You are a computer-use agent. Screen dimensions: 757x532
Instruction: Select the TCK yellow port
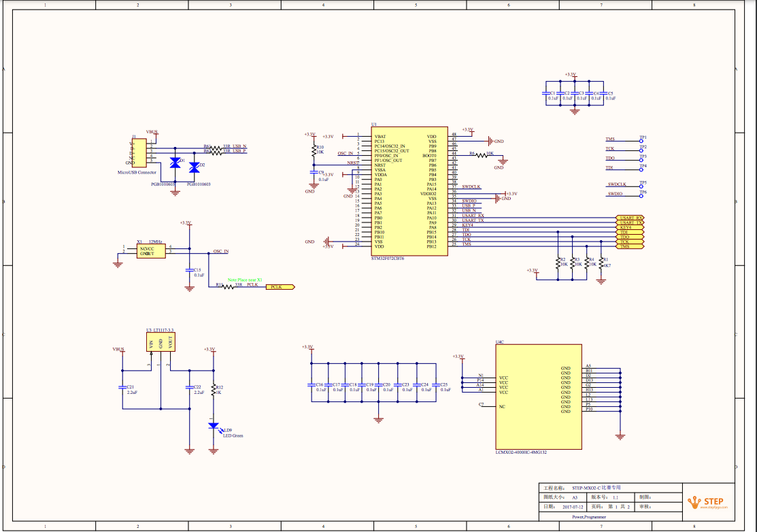pyautogui.click(x=630, y=242)
